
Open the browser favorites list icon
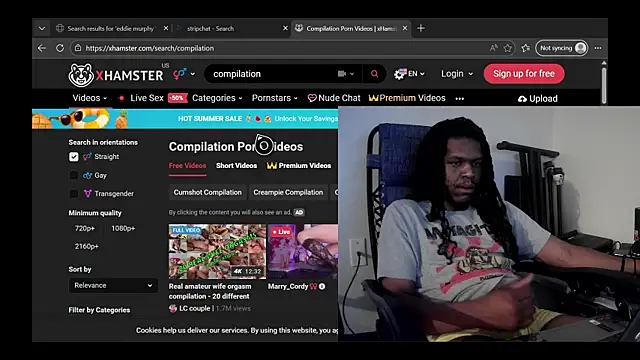525,48
